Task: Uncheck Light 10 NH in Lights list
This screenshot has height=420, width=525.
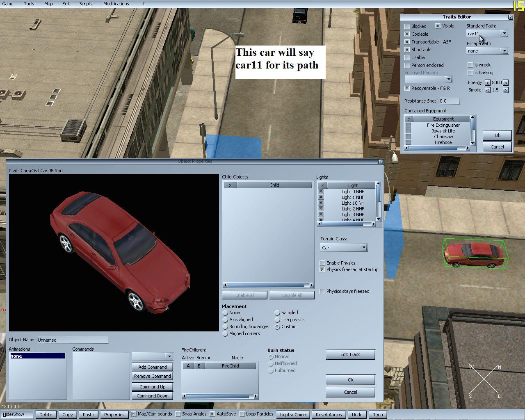Action: pyautogui.click(x=321, y=203)
